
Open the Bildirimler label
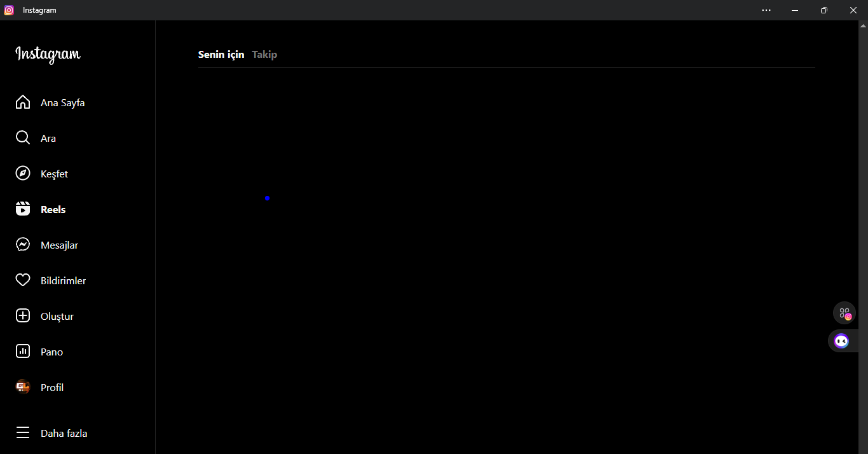pos(64,281)
